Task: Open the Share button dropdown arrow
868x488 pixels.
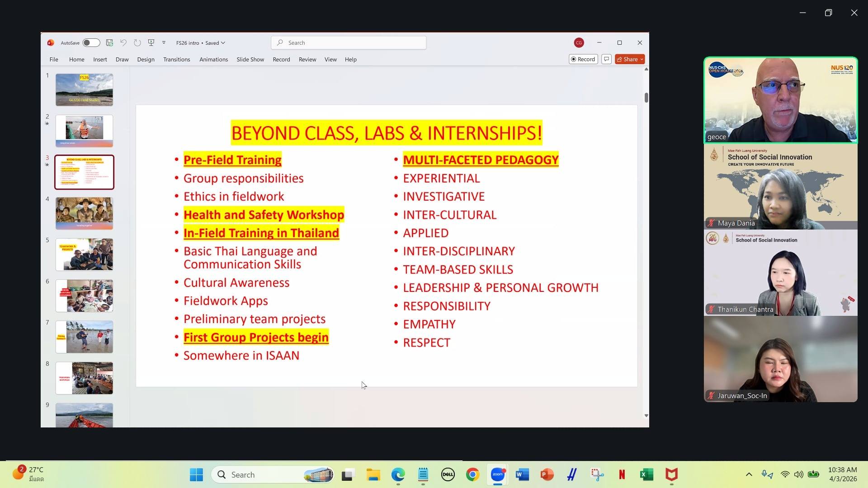Action: coord(642,59)
